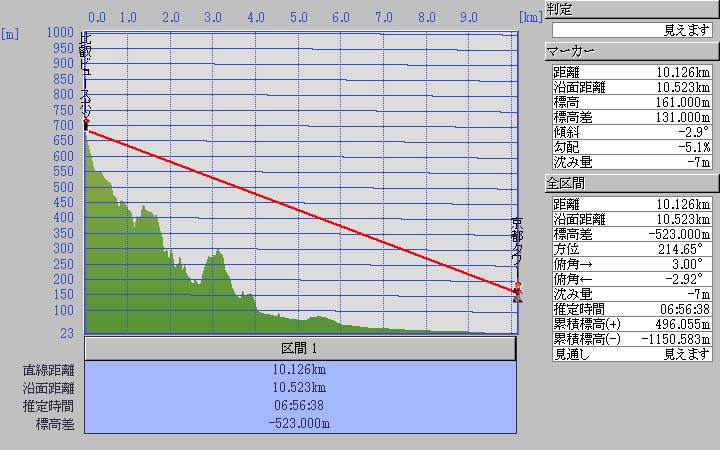
Task: Click the 勾配 row label
Action: (x=567, y=147)
